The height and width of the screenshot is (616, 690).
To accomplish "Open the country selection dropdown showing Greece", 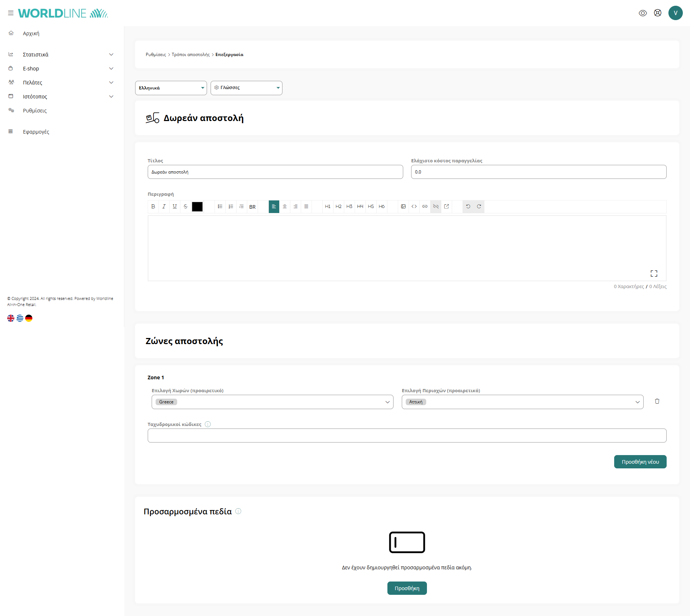I will pyautogui.click(x=272, y=402).
